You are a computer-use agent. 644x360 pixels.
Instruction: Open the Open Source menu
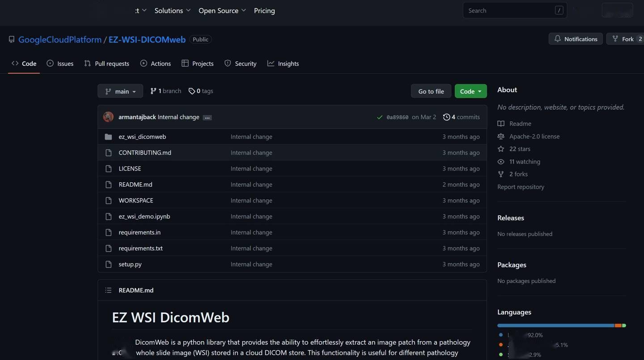[x=222, y=10]
